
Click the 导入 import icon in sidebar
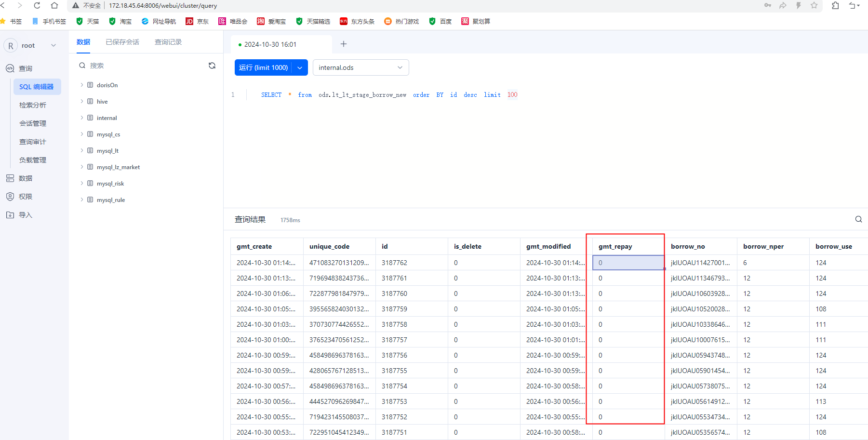point(10,215)
